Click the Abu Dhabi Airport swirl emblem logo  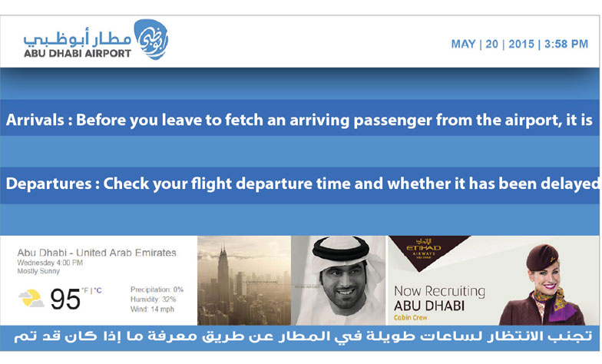(150, 40)
